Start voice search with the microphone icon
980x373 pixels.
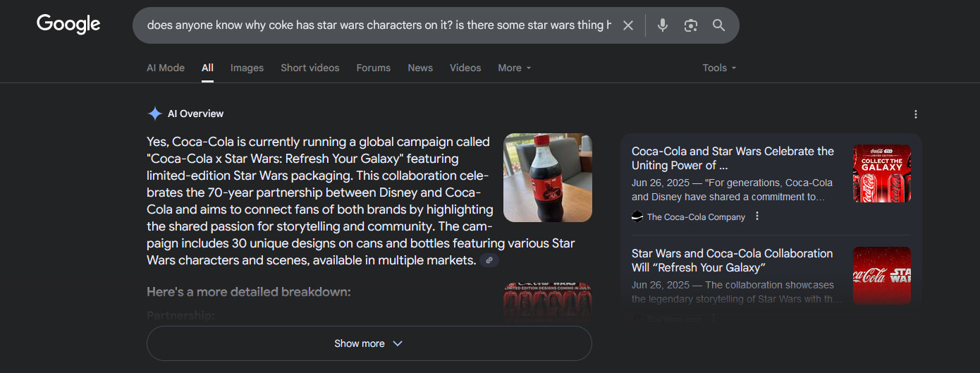pyautogui.click(x=663, y=25)
